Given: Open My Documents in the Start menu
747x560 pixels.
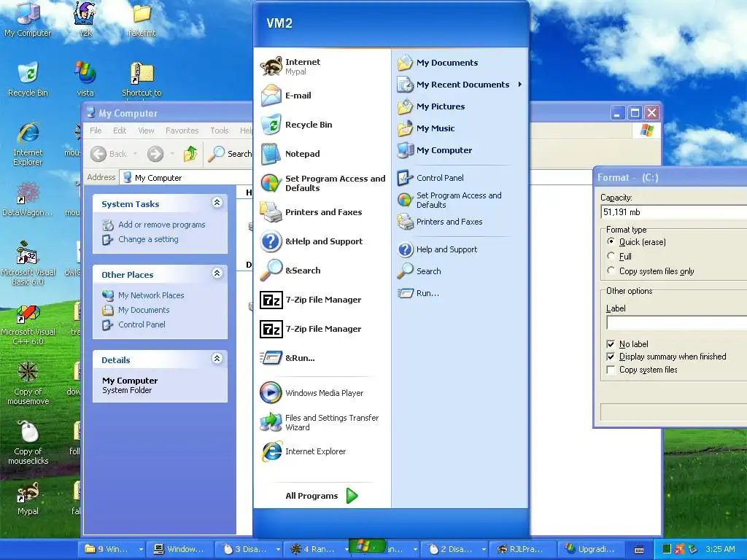Looking at the screenshot, I should (460, 63).
